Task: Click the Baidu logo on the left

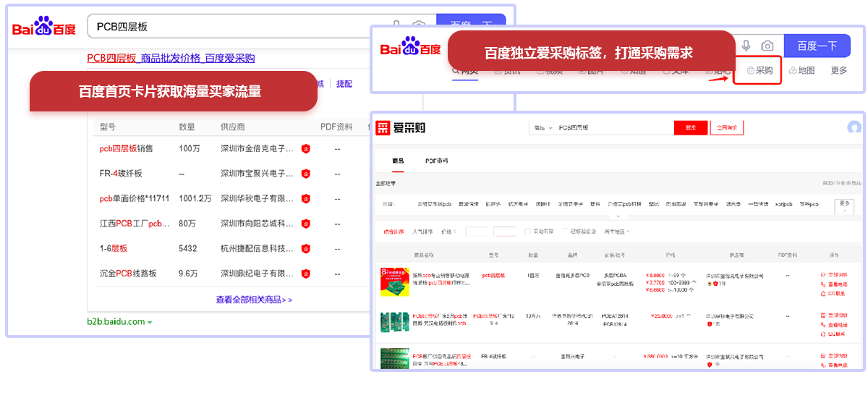Action: click(x=44, y=27)
